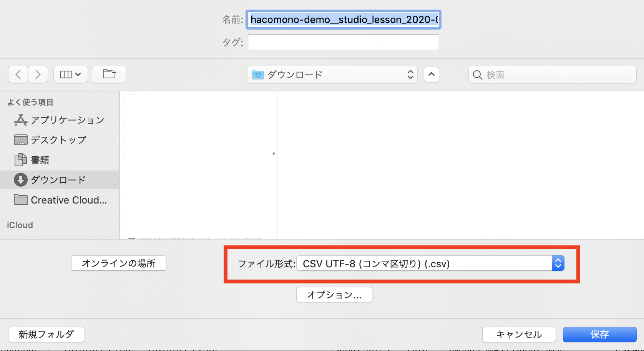Screen dimensions: 644x351
Task: Click the forward navigation arrow
Action: (x=38, y=75)
